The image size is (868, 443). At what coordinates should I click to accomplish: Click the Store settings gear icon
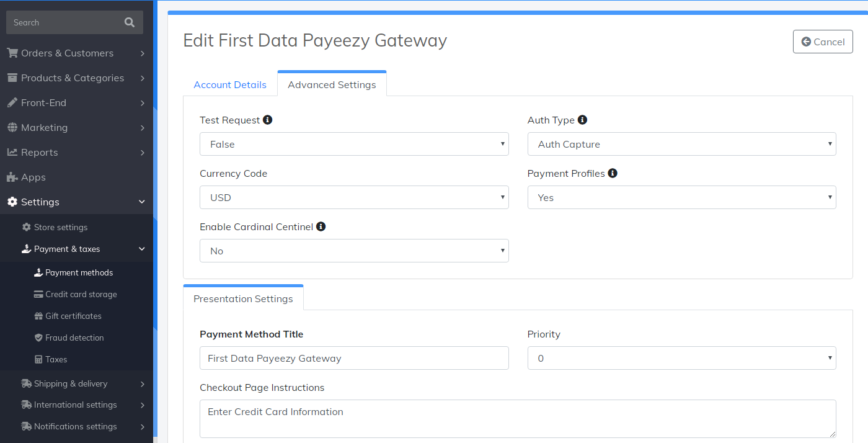tap(26, 227)
